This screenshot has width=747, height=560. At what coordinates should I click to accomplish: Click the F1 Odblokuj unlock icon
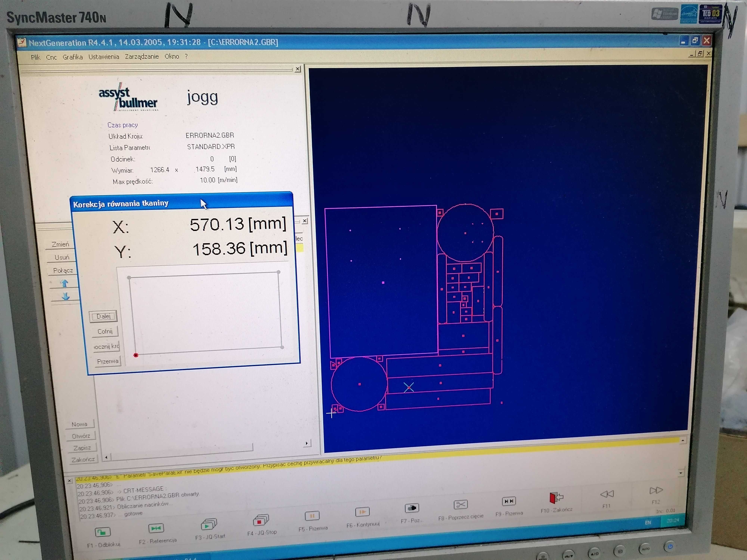point(102,532)
